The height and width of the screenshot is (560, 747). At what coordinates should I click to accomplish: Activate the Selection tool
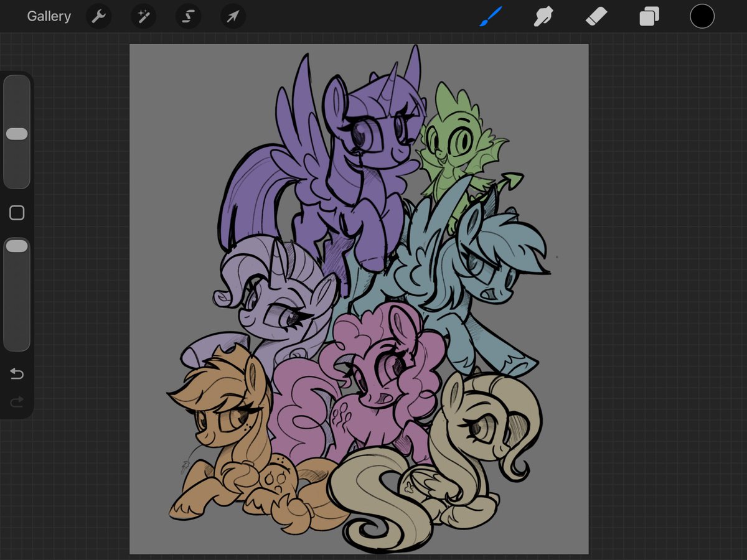[187, 17]
